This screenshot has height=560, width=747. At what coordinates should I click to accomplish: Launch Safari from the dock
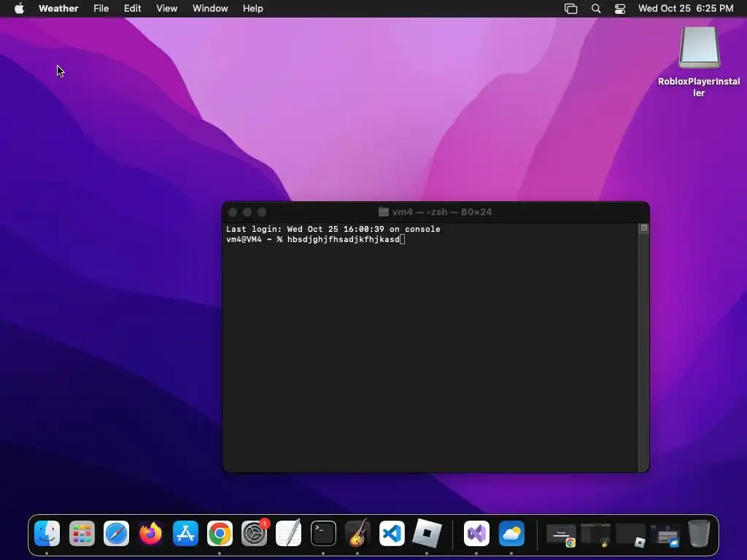pos(116,533)
